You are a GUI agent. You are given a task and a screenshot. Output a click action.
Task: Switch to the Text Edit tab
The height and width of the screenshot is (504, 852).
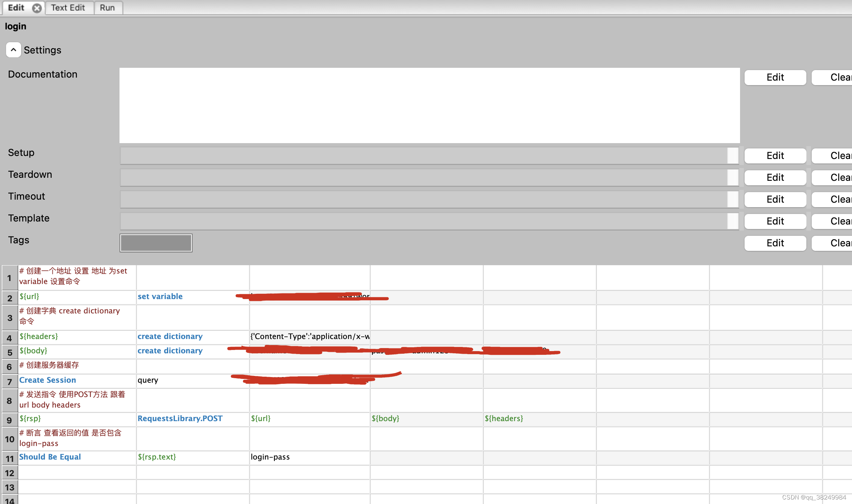tap(68, 8)
